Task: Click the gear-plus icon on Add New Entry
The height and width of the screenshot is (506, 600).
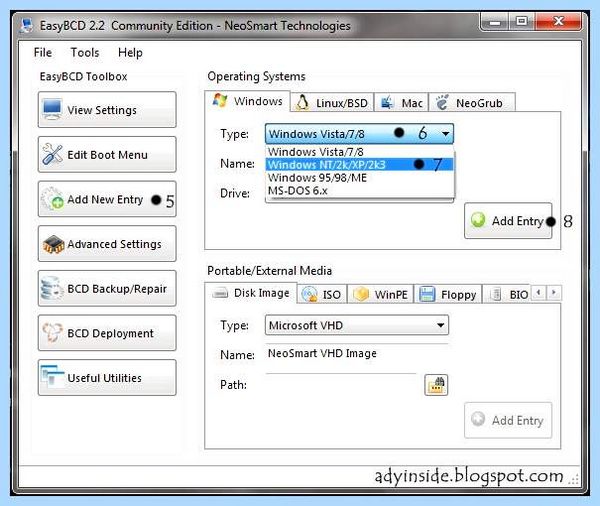Action: pyautogui.click(x=52, y=199)
